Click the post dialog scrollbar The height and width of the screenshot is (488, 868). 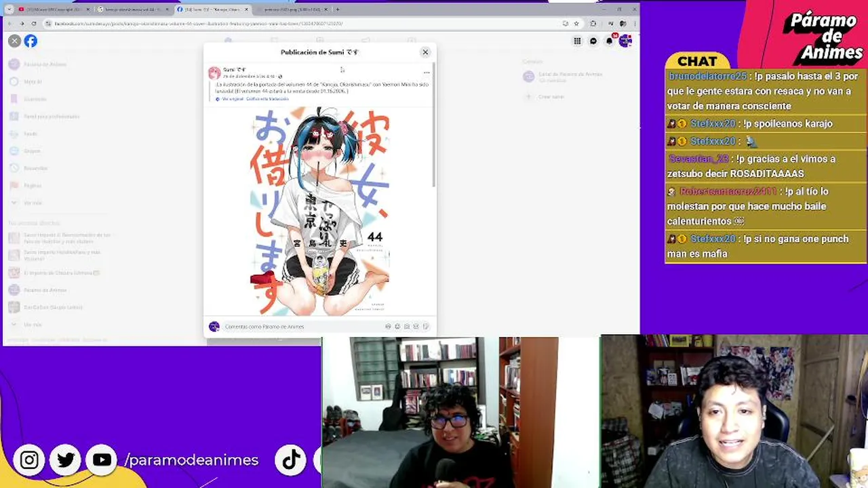433,125
